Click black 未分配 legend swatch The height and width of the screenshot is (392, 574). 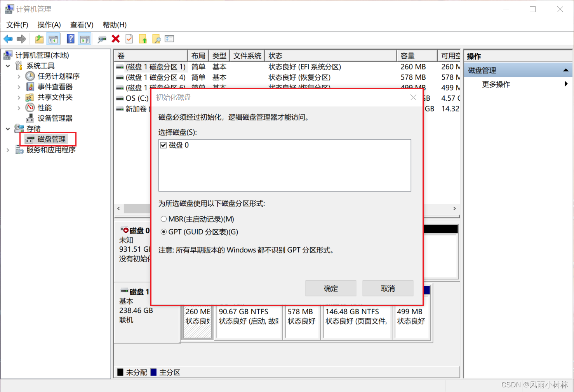tap(120, 372)
